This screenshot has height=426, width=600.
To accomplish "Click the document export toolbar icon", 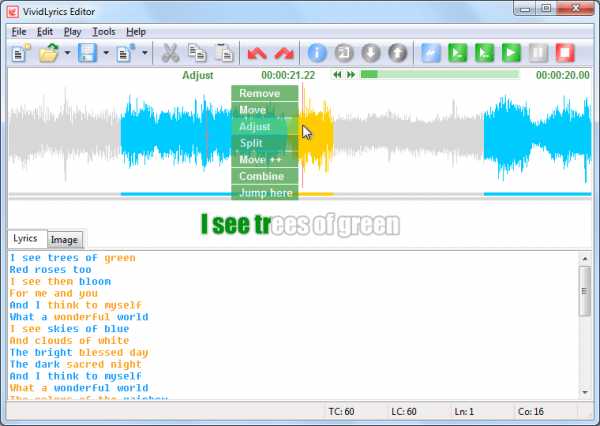I will 126,53.
